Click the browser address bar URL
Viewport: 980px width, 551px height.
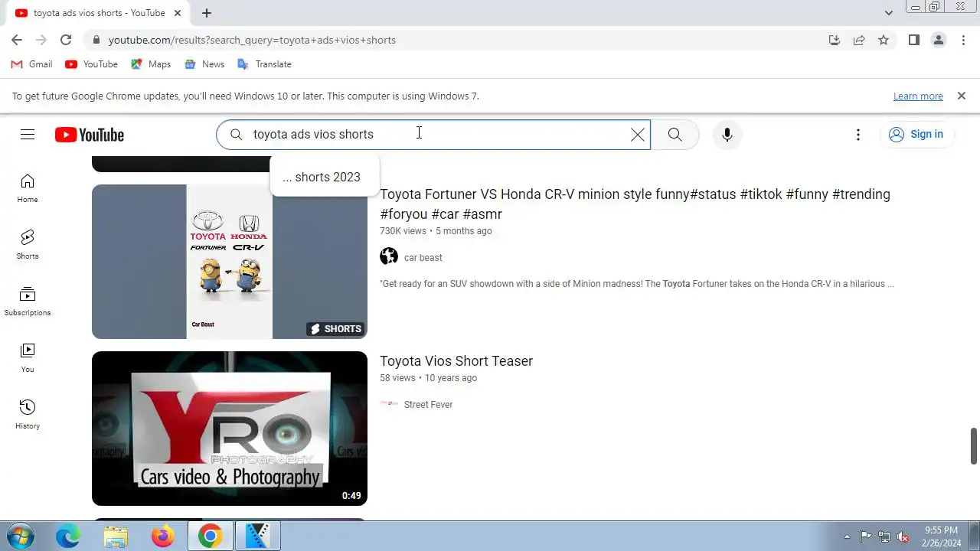pos(252,40)
